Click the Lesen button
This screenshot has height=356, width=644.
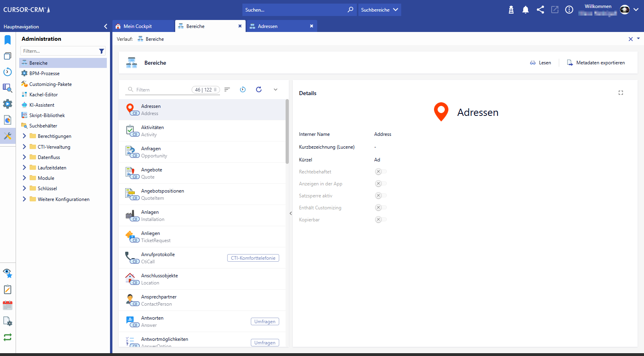(540, 63)
